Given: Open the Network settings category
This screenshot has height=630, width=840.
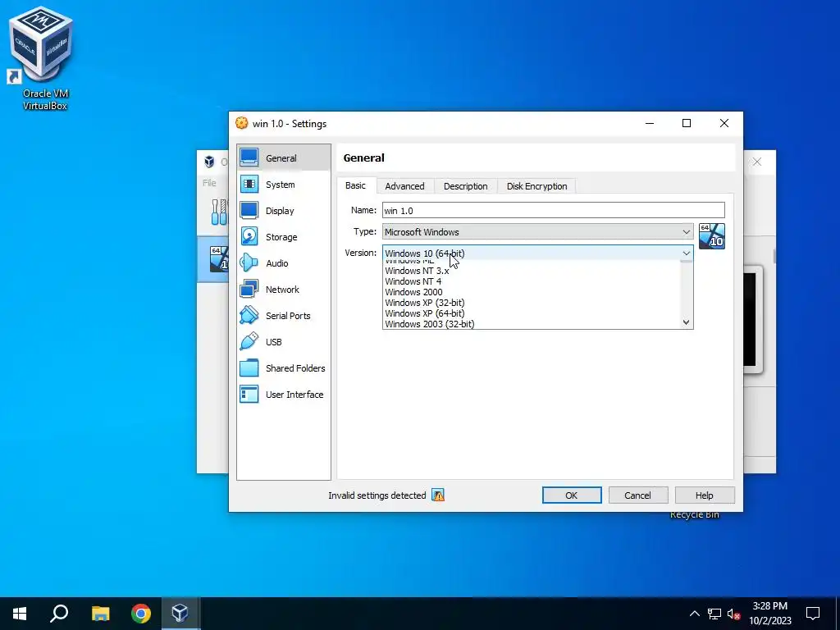Looking at the screenshot, I should coord(283,290).
